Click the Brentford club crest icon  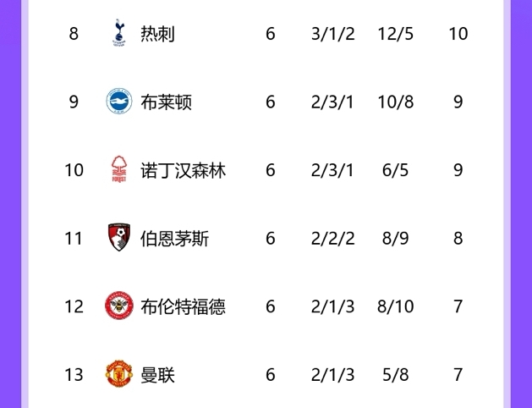coord(118,306)
